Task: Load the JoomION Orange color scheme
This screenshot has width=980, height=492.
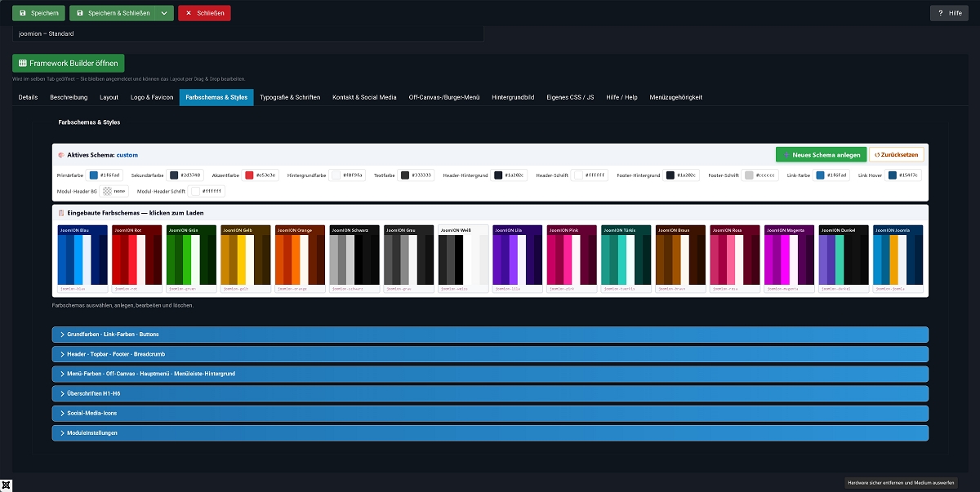Action: pos(300,259)
